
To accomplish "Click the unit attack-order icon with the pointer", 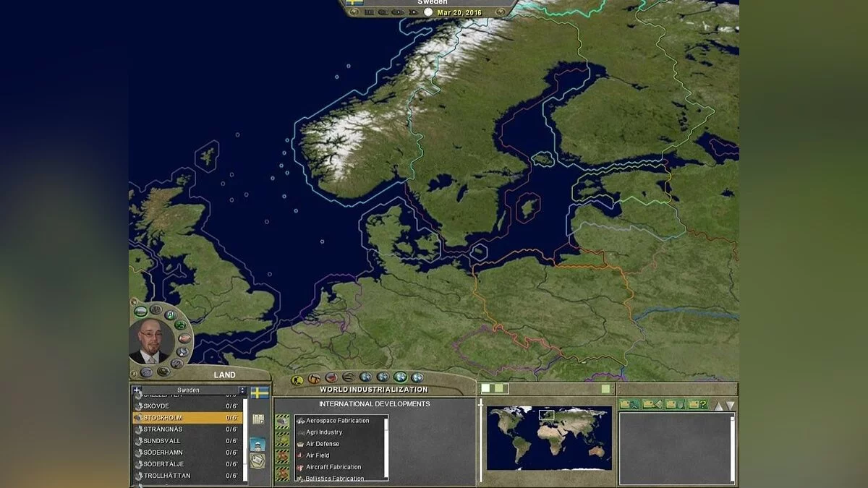I will pos(652,404).
